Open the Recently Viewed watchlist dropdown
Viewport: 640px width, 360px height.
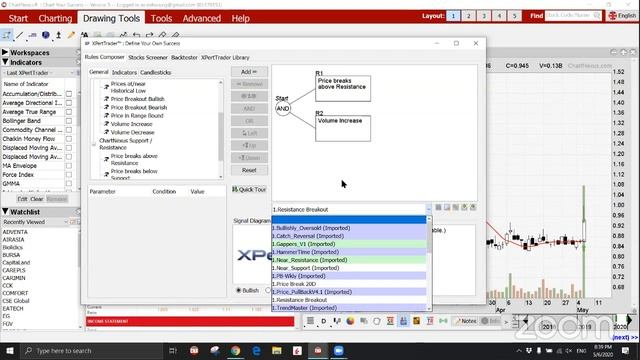(x=66, y=222)
